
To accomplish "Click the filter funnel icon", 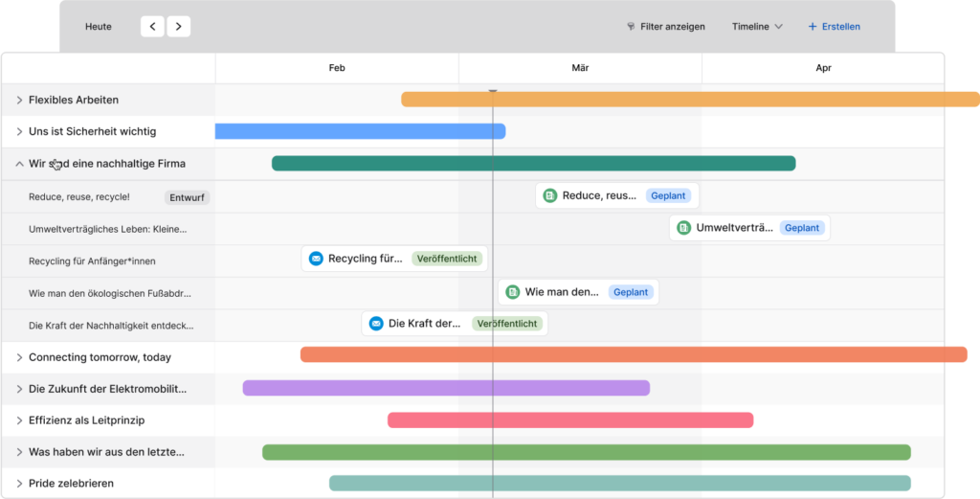I will 631,27.
